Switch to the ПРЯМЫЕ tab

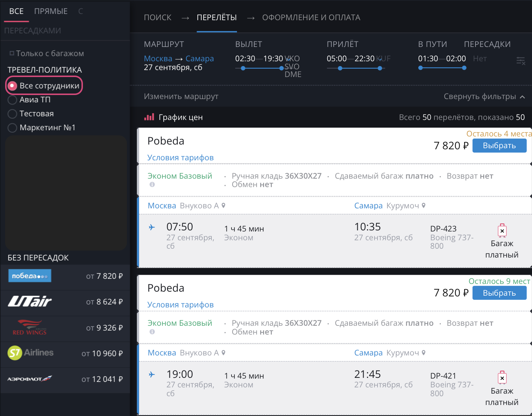(x=51, y=11)
